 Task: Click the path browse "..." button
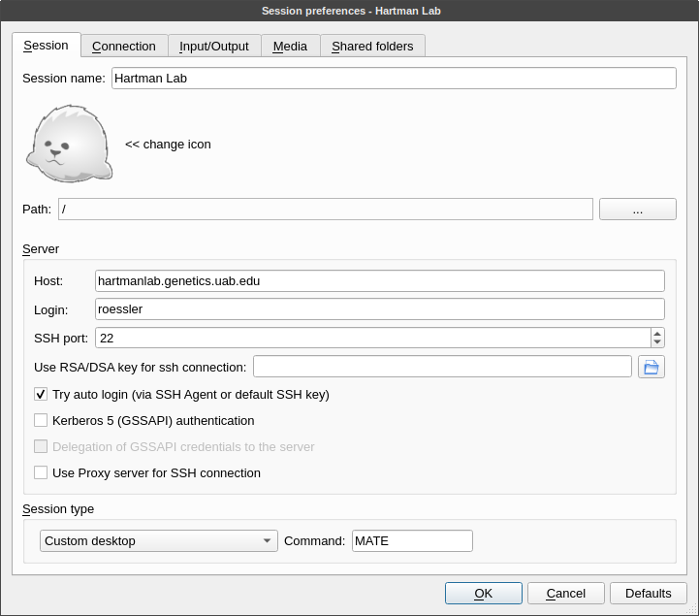point(637,210)
